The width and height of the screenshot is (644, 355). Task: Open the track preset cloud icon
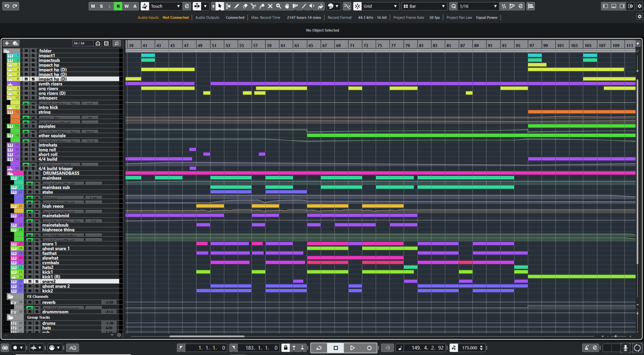(16, 43)
